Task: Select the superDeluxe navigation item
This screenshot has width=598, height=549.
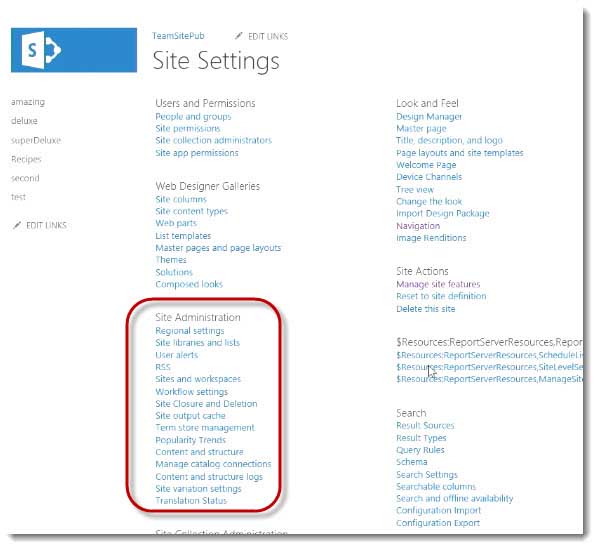Action: pyautogui.click(x=36, y=140)
